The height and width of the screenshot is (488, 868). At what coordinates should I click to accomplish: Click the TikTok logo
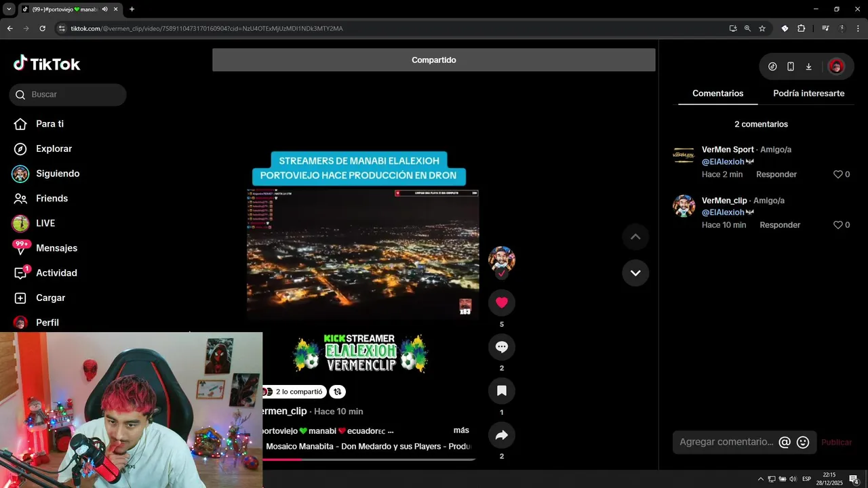(x=47, y=64)
